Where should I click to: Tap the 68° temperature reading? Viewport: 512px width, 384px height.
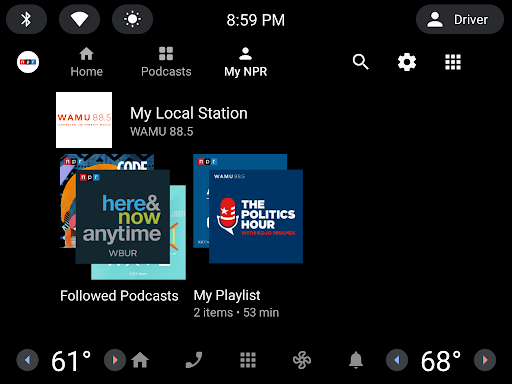(441, 361)
